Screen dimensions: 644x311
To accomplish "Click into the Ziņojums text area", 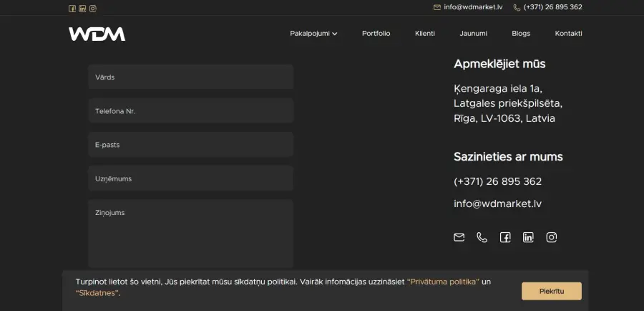I will (x=190, y=234).
